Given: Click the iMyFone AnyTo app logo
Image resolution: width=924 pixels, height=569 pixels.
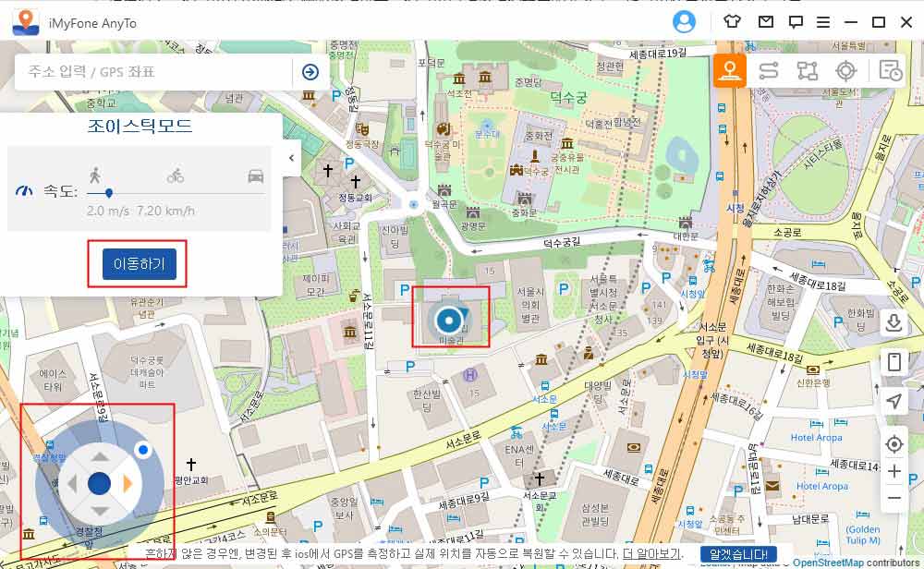Looking at the screenshot, I should [25, 22].
